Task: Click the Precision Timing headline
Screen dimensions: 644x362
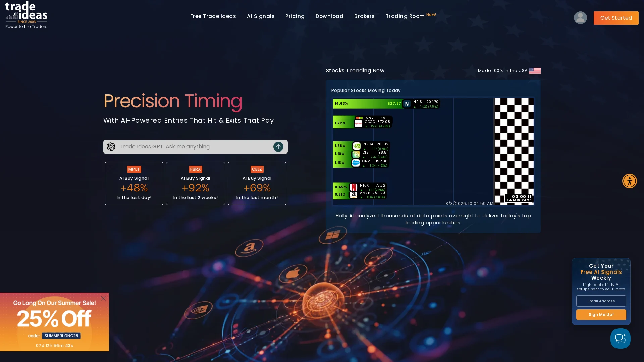Action: 173,101
